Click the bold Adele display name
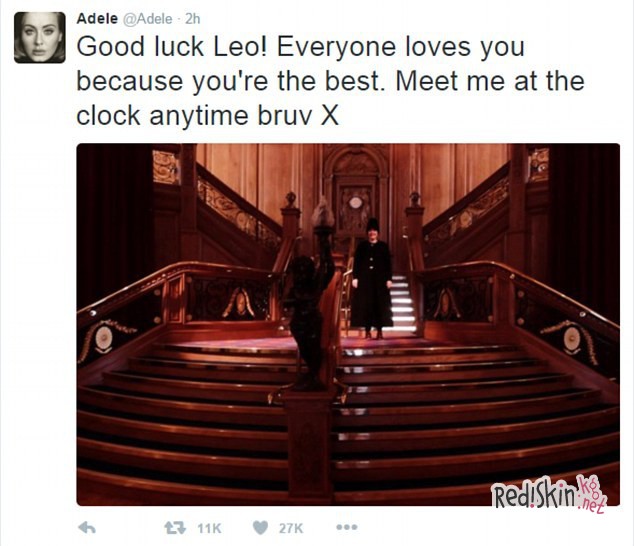The image size is (634, 546). [x=97, y=19]
